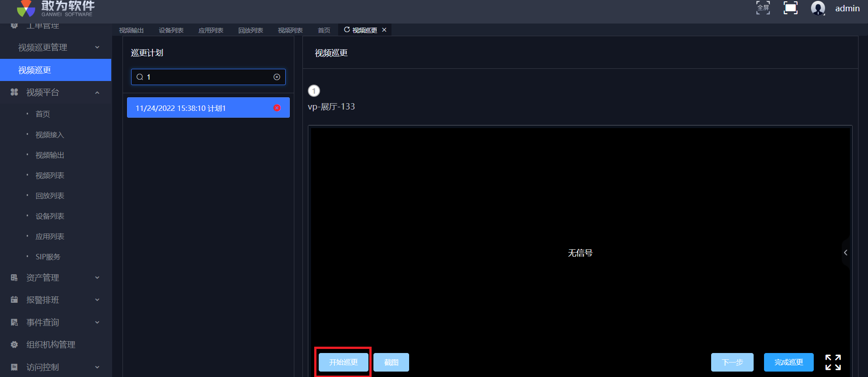Click the 开始巡更 button
Viewport: 868px width, 377px height.
pos(343,362)
